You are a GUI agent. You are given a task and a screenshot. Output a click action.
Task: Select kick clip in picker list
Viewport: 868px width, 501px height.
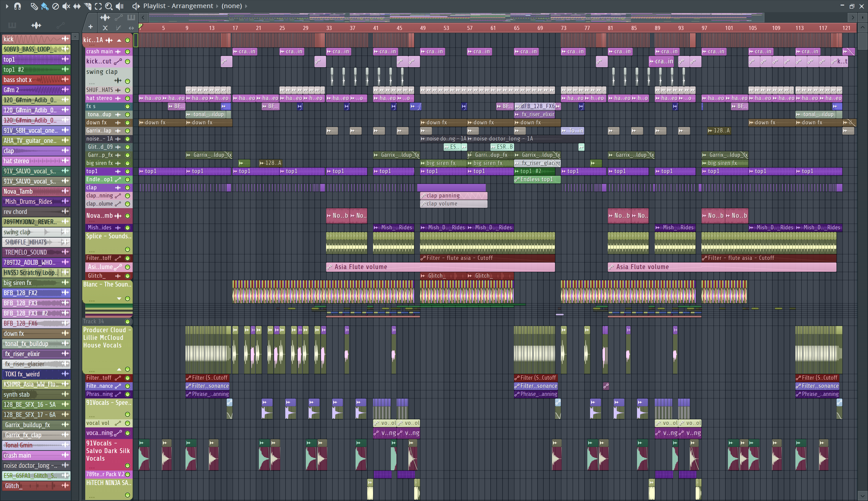pyautogui.click(x=36, y=39)
